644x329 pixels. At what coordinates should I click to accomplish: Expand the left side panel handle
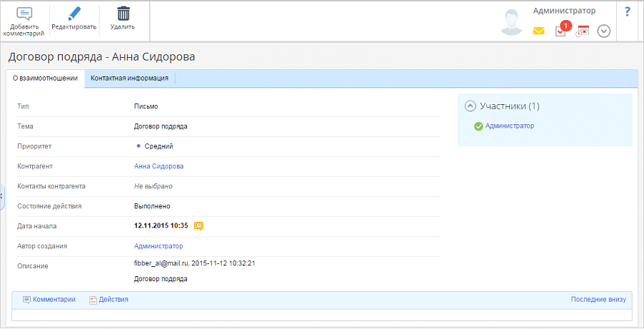click(x=2, y=194)
